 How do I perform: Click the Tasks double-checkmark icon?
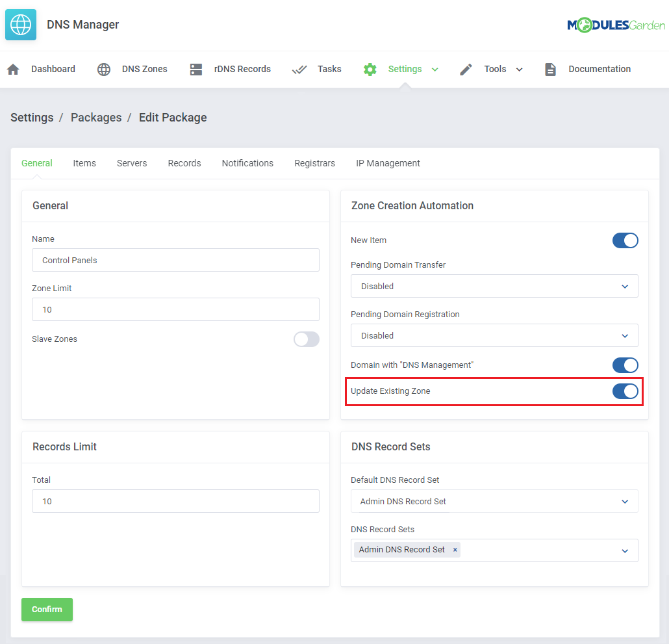pos(299,69)
